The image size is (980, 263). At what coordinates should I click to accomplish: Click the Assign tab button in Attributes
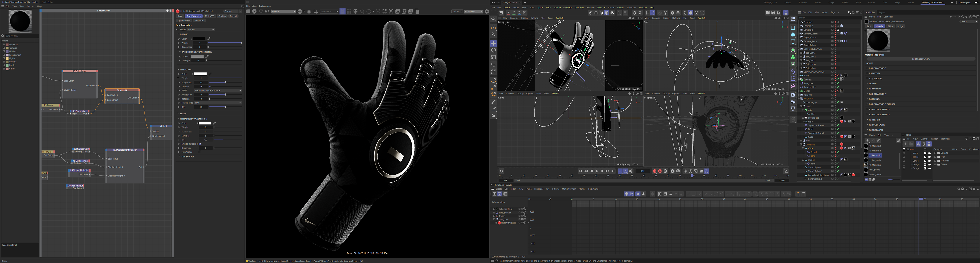pyautogui.click(x=900, y=27)
